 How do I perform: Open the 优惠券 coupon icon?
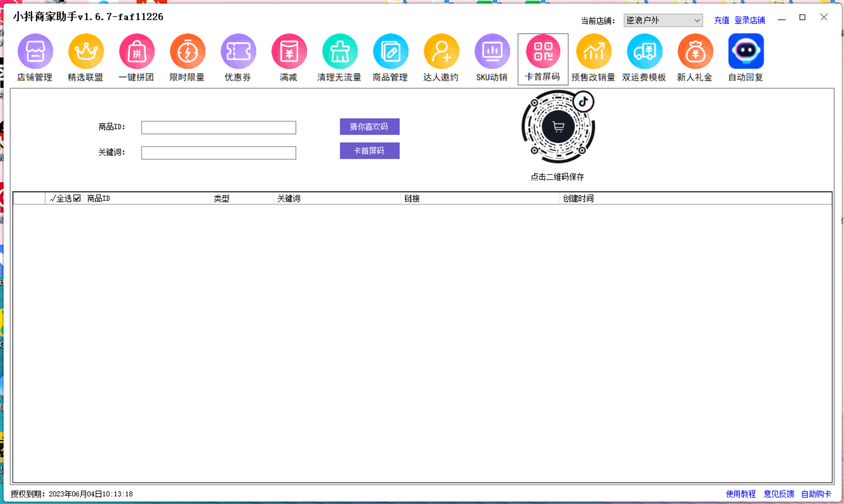(x=238, y=51)
